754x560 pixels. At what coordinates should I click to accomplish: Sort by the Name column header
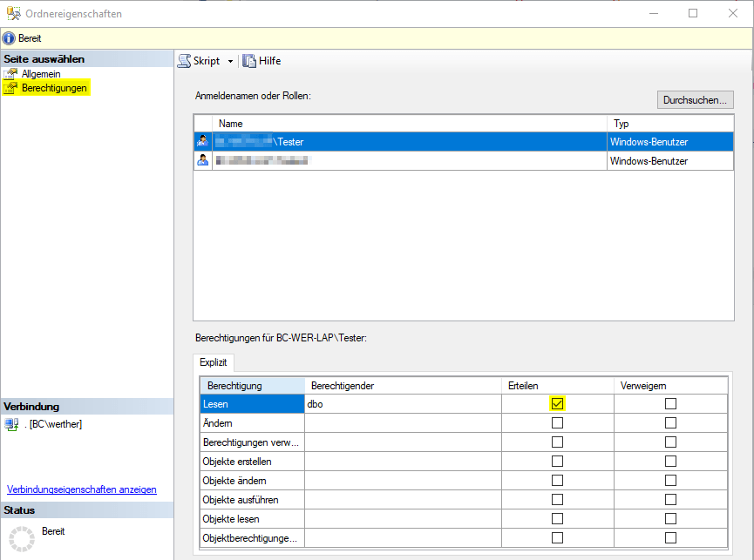[x=410, y=124]
